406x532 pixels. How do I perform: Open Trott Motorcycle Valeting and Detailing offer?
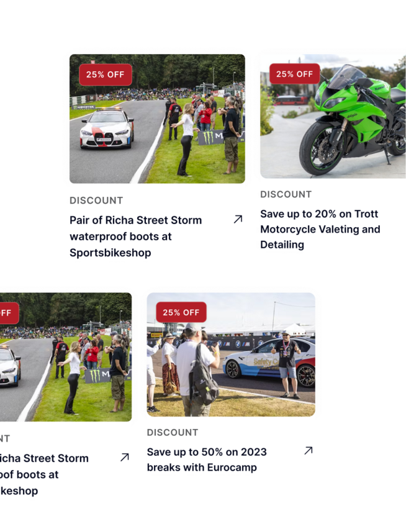(320, 229)
